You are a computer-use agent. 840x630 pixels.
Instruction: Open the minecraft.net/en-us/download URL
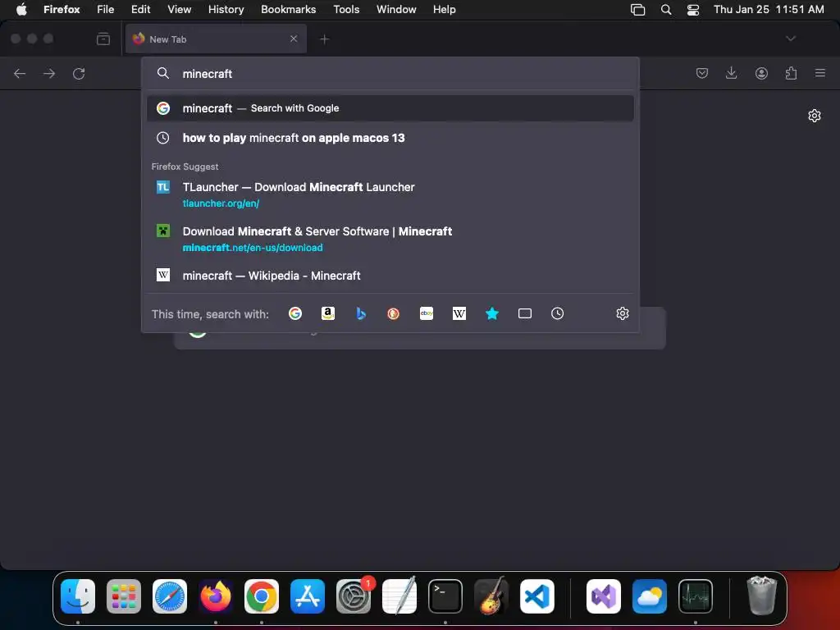tap(253, 248)
